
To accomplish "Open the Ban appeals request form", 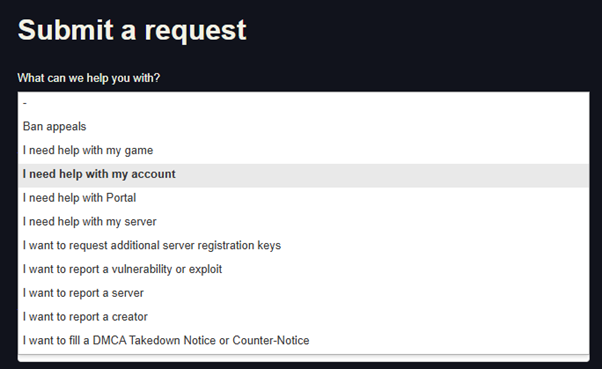I will (303, 126).
